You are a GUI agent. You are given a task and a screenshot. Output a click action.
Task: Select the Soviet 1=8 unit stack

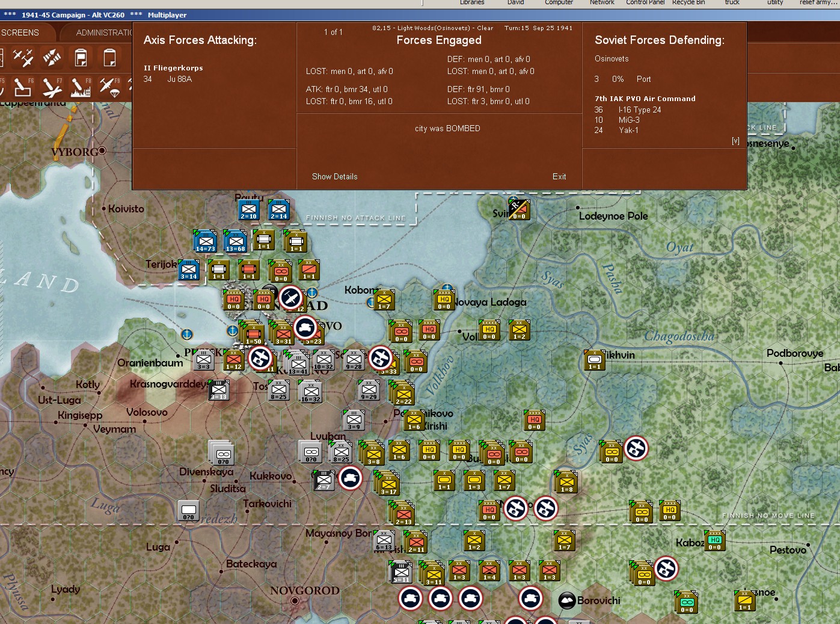coord(566,482)
